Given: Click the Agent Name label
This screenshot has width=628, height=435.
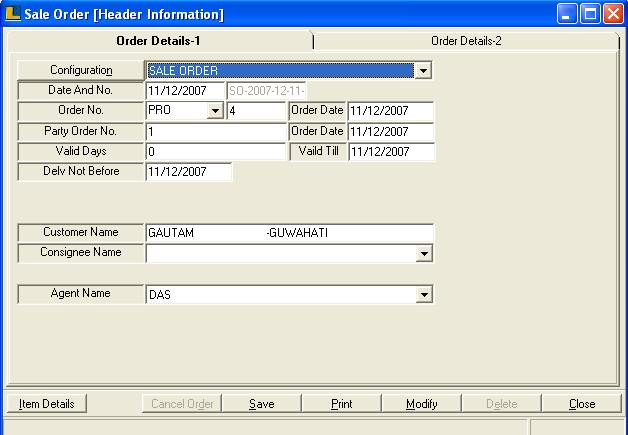Looking at the screenshot, I should (81, 293).
